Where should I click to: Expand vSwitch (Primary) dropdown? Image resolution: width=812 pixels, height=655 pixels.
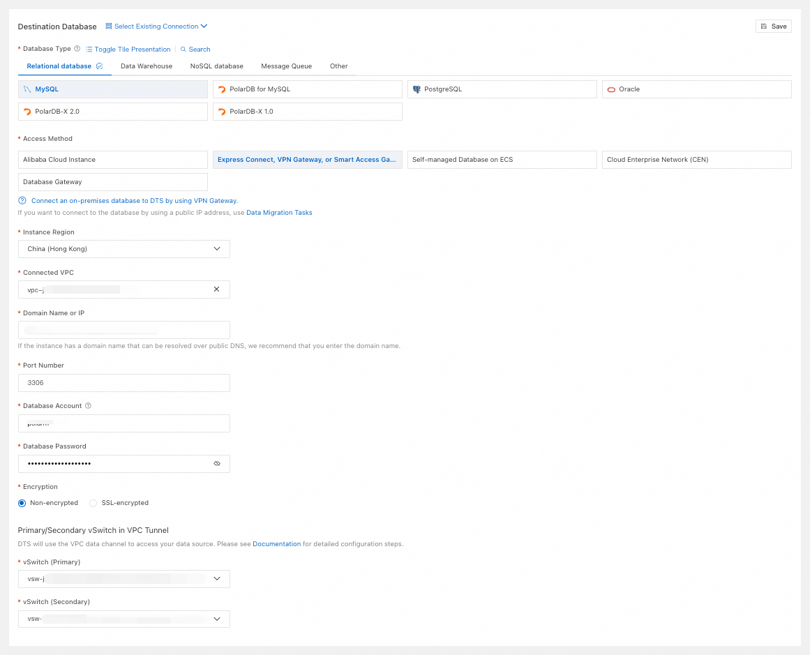pos(124,579)
